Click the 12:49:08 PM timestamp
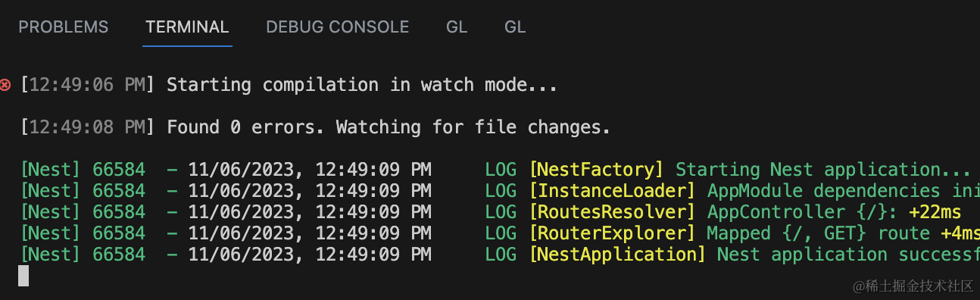980x300 pixels. pos(87,127)
